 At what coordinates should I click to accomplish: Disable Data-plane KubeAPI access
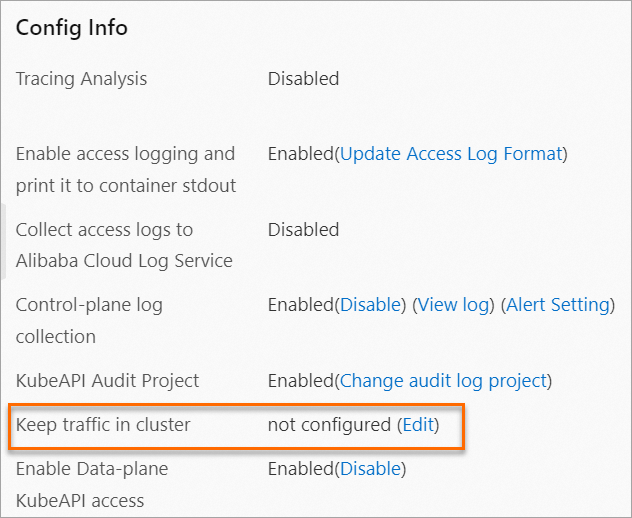(370, 469)
